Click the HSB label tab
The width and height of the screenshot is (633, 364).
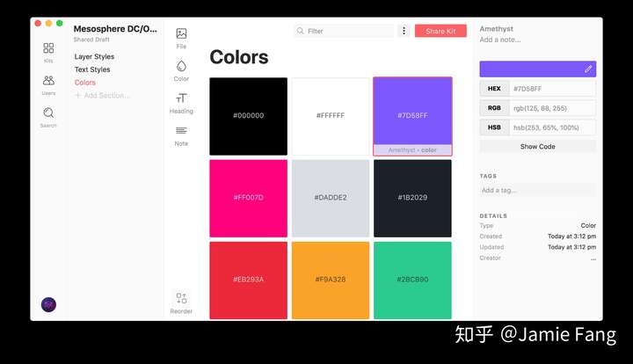494,127
